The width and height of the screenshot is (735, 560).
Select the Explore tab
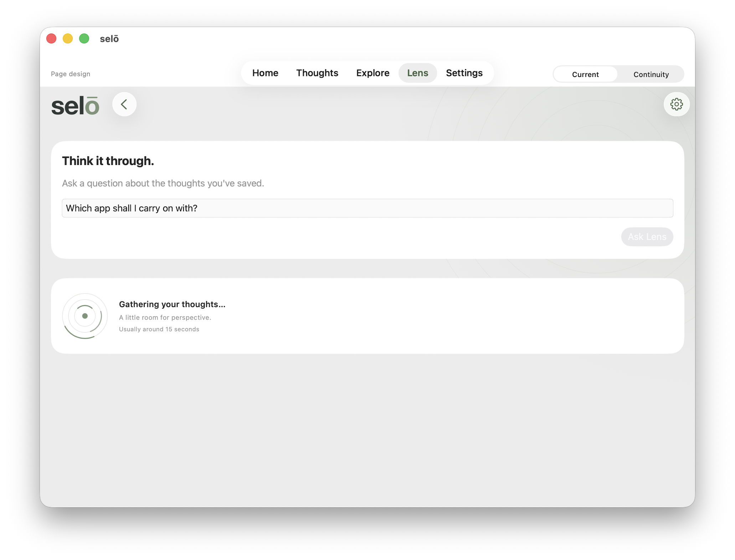click(x=373, y=73)
